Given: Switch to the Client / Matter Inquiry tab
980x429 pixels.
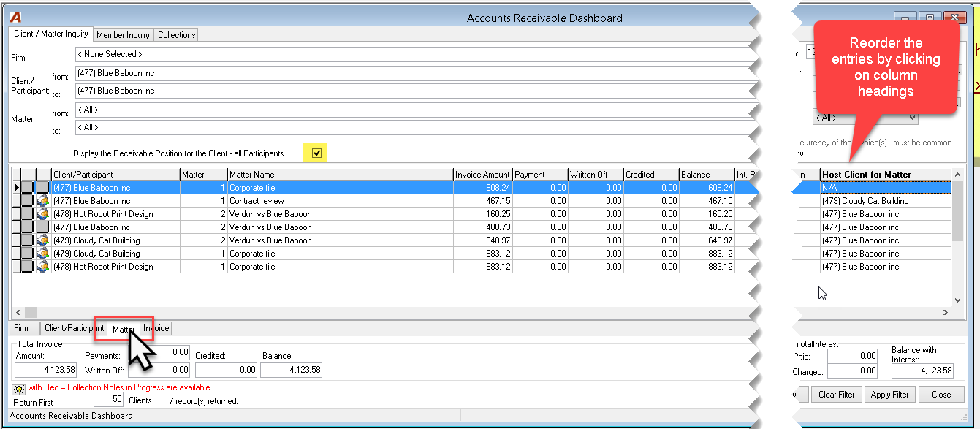Looking at the screenshot, I should click(51, 34).
